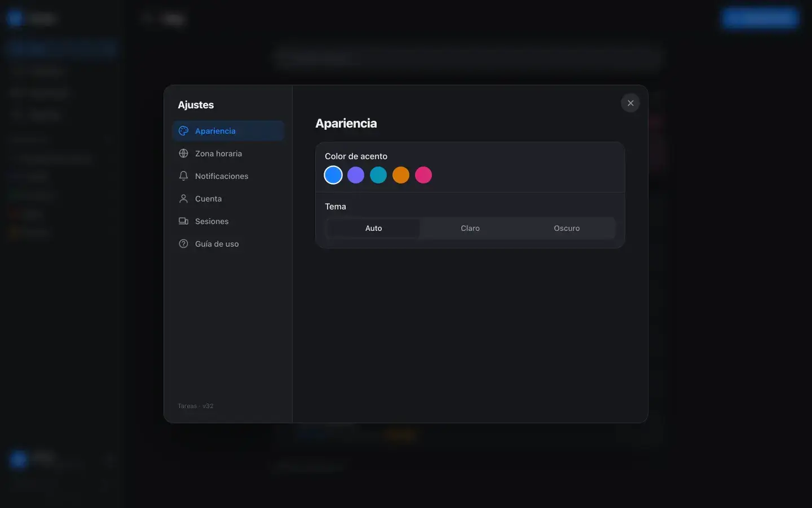Switch to the Sesiones section
812x508 pixels.
[x=228, y=221]
